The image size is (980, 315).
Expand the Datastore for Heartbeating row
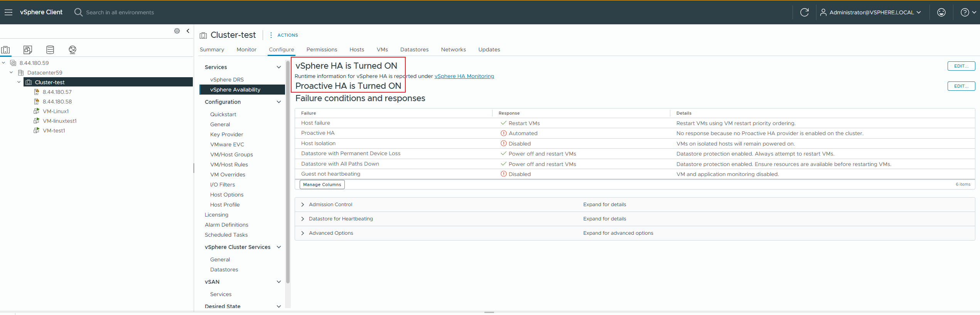303,219
